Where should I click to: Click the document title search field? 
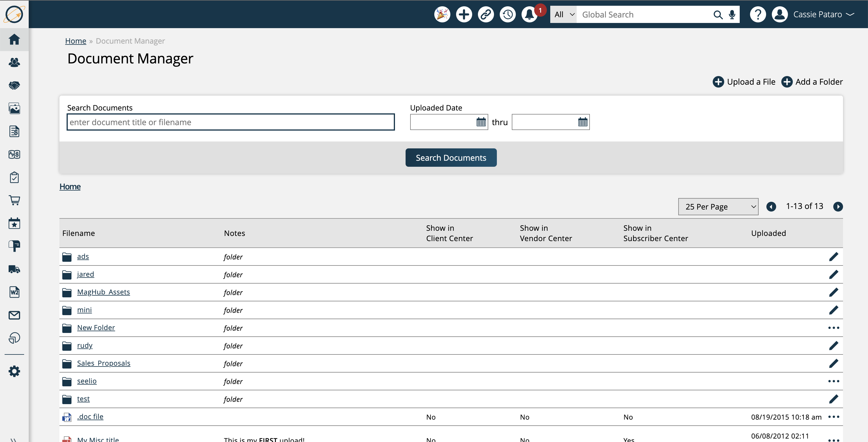(x=230, y=122)
